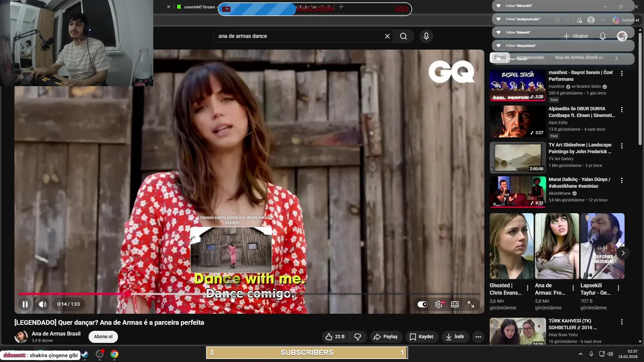
Task: Open more actions menu beside İndir
Action: (478, 337)
